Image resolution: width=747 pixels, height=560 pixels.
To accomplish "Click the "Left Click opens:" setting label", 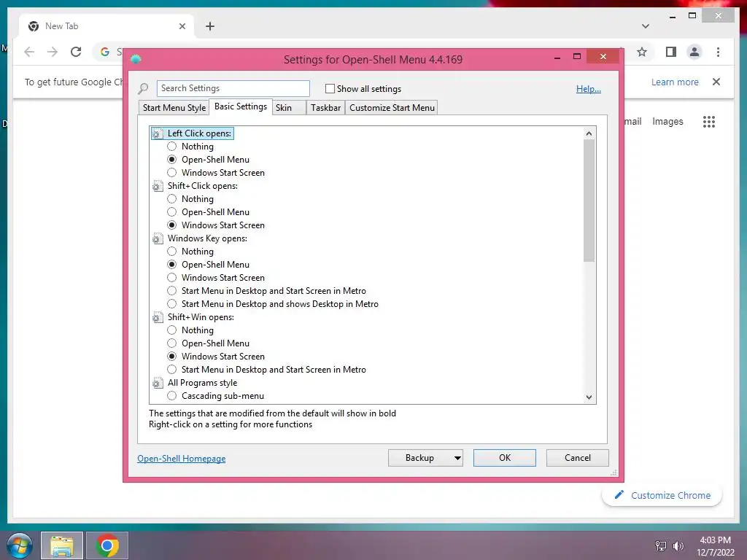I will point(199,134).
